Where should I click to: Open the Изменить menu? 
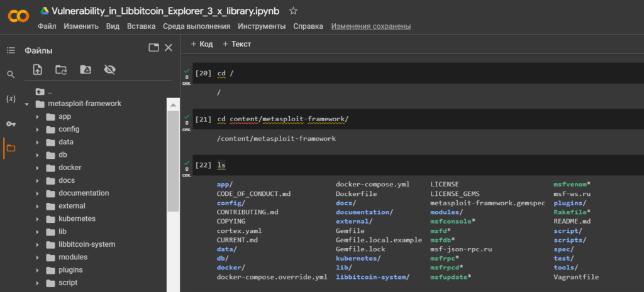pyautogui.click(x=81, y=26)
